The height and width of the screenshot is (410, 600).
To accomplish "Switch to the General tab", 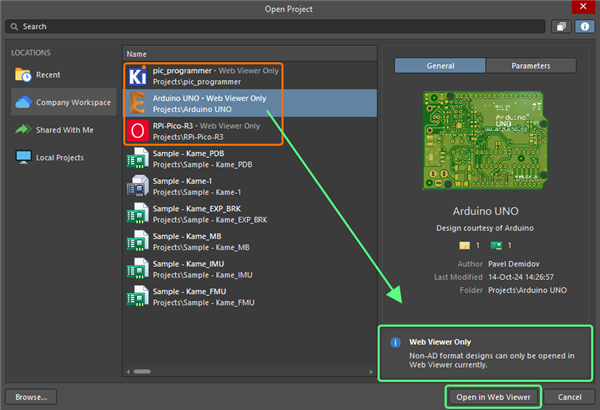I will pyautogui.click(x=439, y=66).
